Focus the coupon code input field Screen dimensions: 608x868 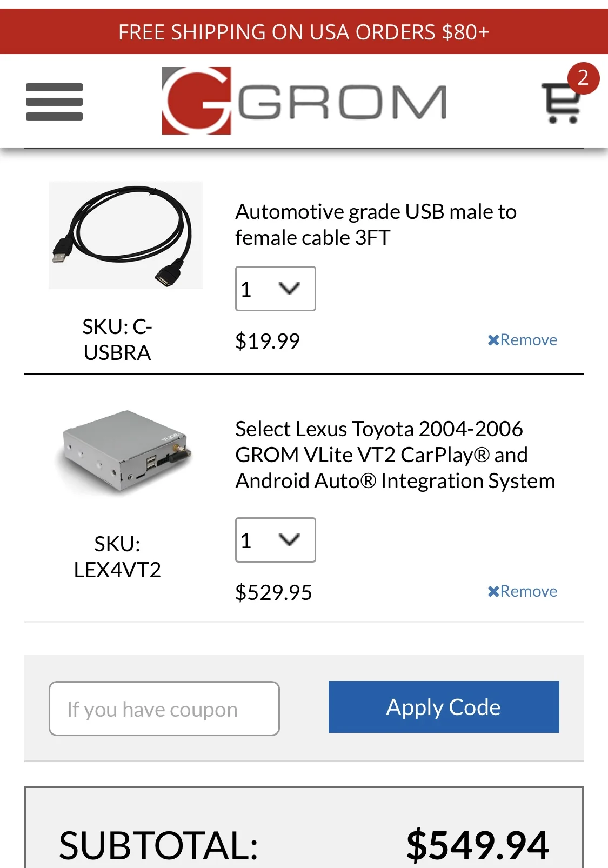[x=164, y=709]
